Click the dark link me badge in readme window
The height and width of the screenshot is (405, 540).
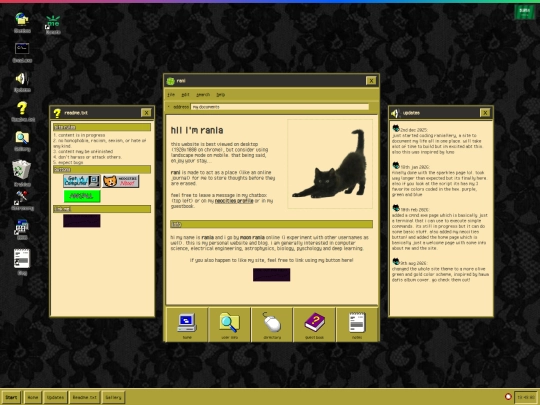pos(82,221)
